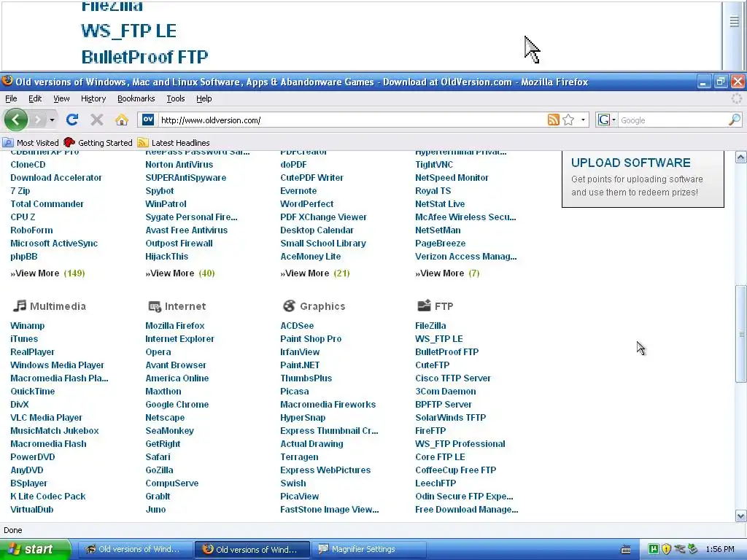Click the OV site identity icon

coord(148,120)
